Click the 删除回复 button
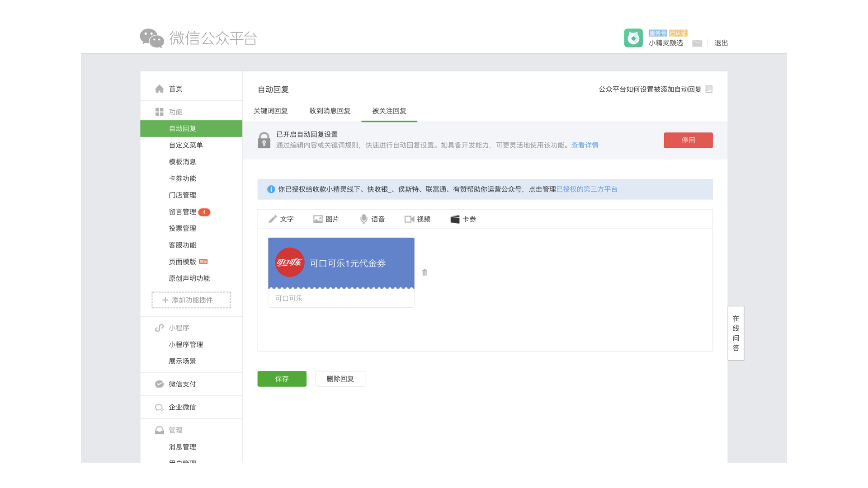This screenshot has height=488, width=868. pos(340,379)
